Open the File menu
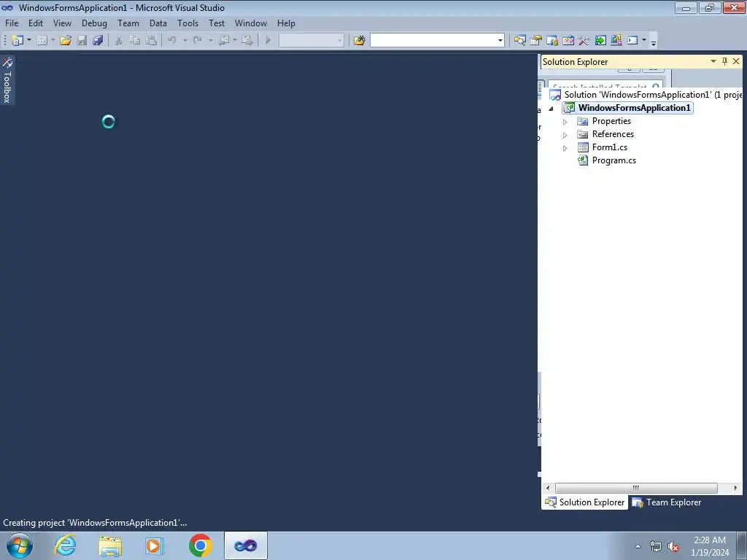747x560 pixels. (x=12, y=23)
